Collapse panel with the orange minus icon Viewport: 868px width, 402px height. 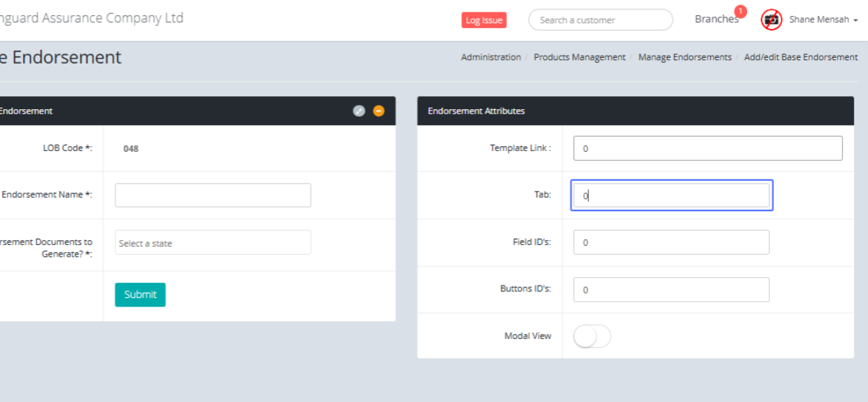(x=378, y=111)
